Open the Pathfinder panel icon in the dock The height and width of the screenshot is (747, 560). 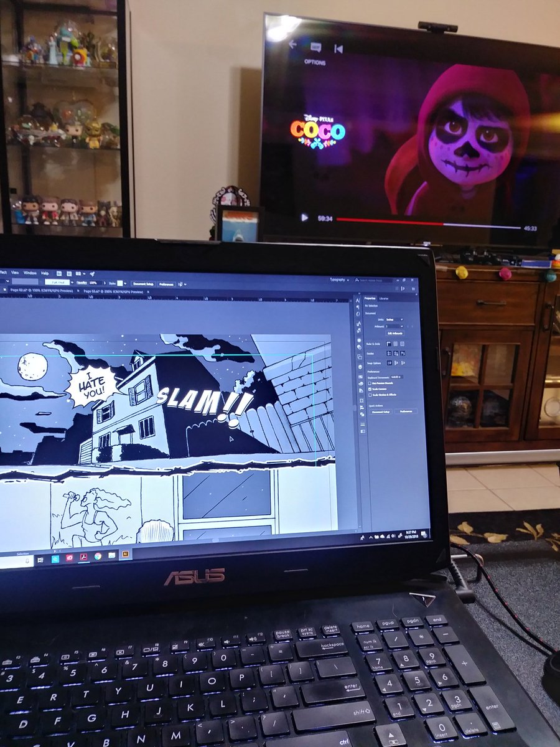click(x=362, y=414)
